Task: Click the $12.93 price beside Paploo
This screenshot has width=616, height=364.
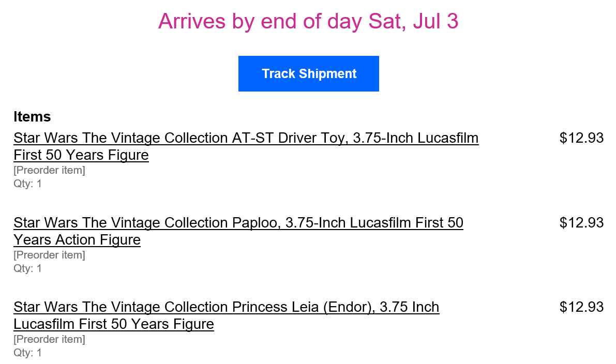Action: click(x=581, y=223)
